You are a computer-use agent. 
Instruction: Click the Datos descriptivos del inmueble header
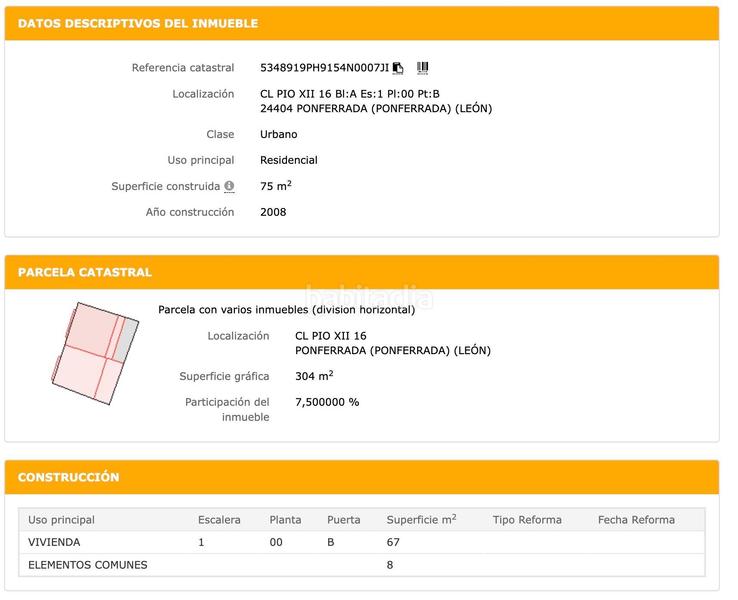point(138,23)
